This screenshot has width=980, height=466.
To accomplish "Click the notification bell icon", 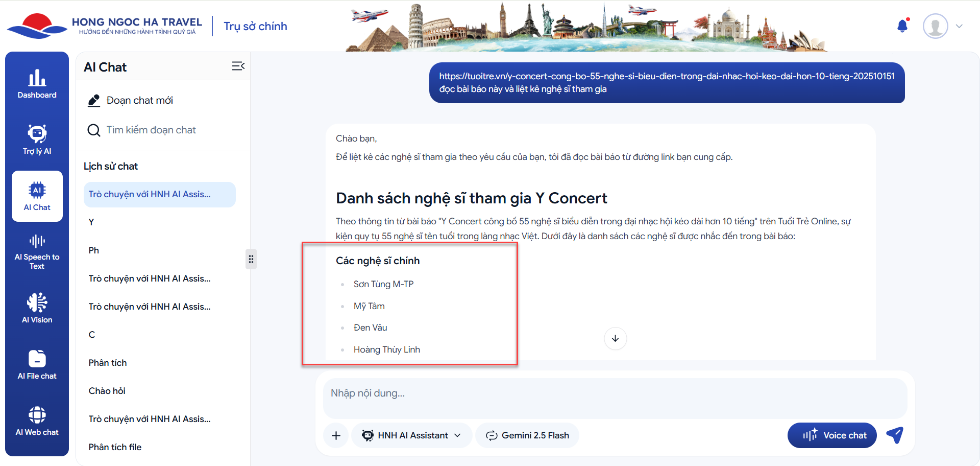I will (x=902, y=26).
